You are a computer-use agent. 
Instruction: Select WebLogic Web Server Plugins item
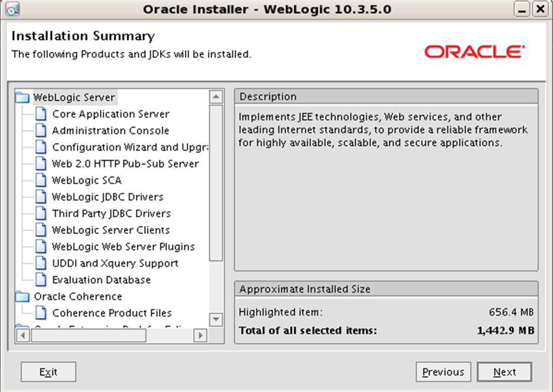pyautogui.click(x=123, y=246)
